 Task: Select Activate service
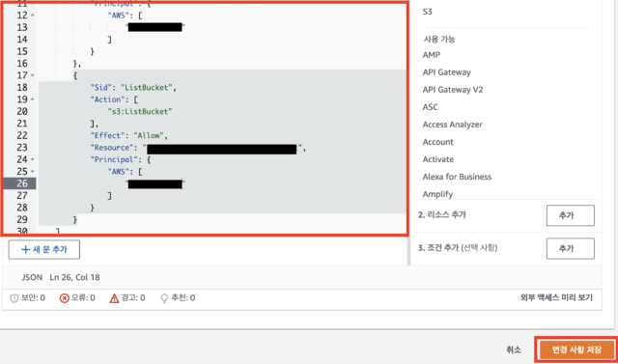[x=438, y=159]
